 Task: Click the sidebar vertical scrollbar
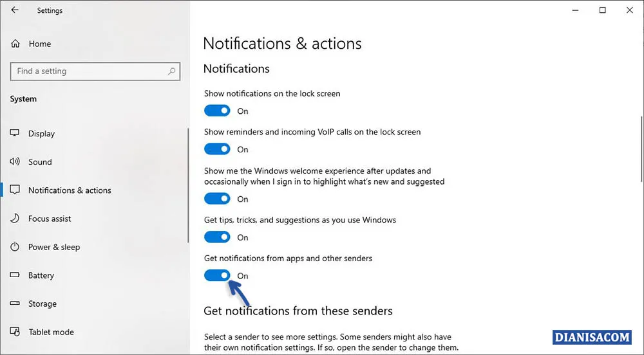click(188, 185)
